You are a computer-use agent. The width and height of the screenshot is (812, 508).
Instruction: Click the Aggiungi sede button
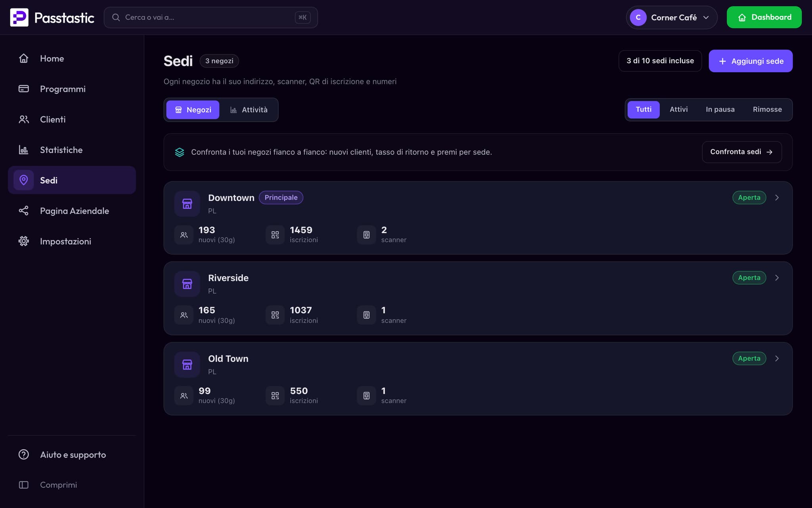point(751,61)
